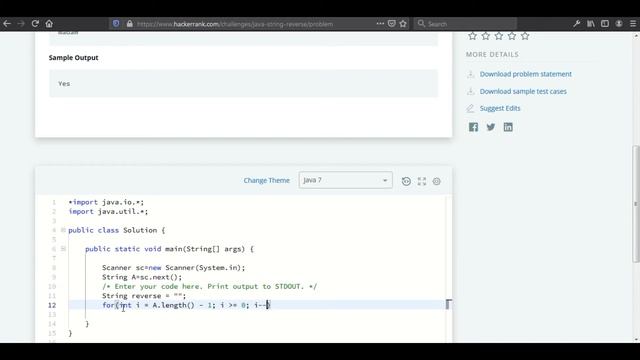The width and height of the screenshot is (640, 360).
Task: Click the 'import java.util.*;' code line
Action: tap(108, 211)
